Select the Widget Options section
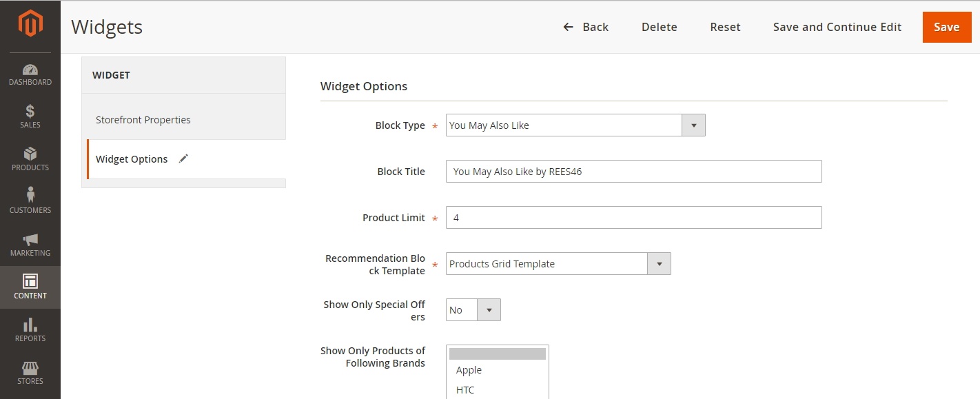The image size is (980, 399). tap(132, 158)
